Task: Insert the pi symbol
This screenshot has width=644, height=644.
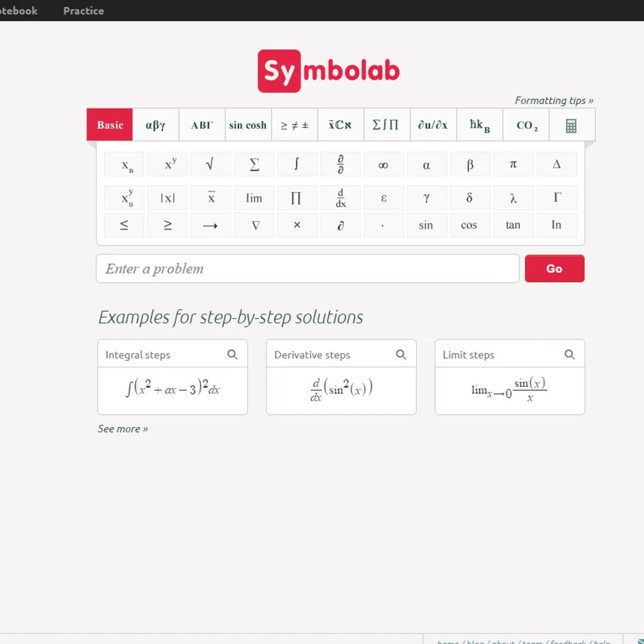Action: pos(513,164)
